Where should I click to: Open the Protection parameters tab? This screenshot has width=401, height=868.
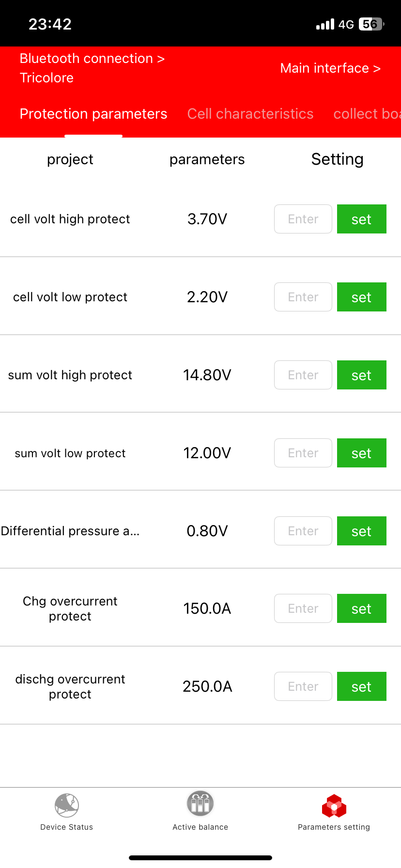[93, 114]
